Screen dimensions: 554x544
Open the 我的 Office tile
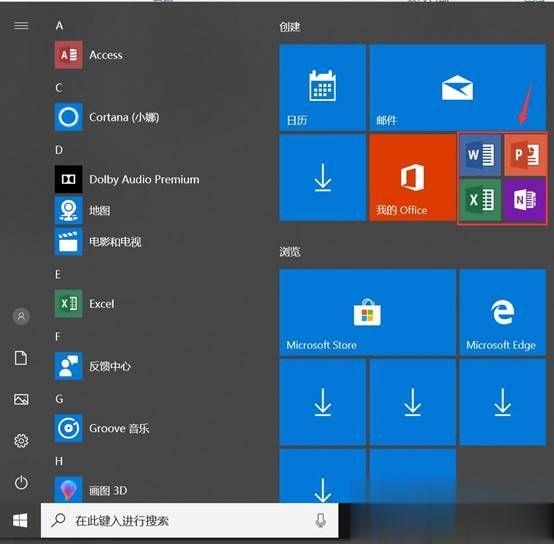pyautogui.click(x=413, y=178)
